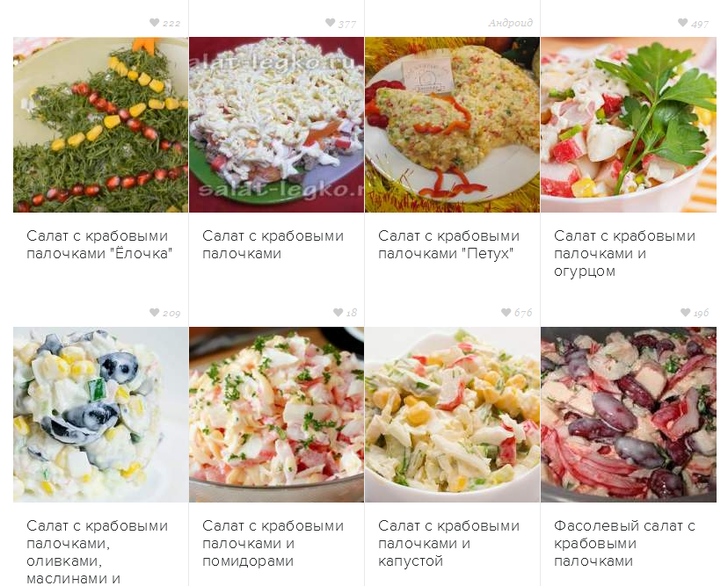View the "Петух" rooster-shaped salad image

[x=452, y=125]
